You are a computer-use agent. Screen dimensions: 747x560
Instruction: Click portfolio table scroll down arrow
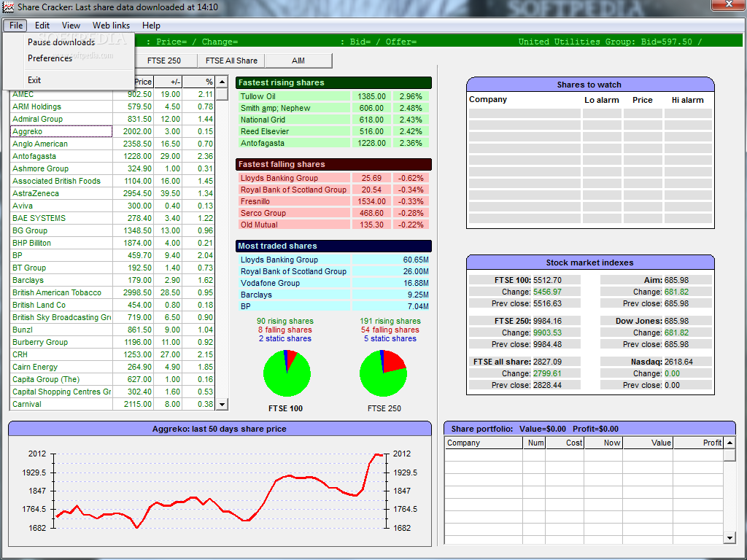point(729,538)
